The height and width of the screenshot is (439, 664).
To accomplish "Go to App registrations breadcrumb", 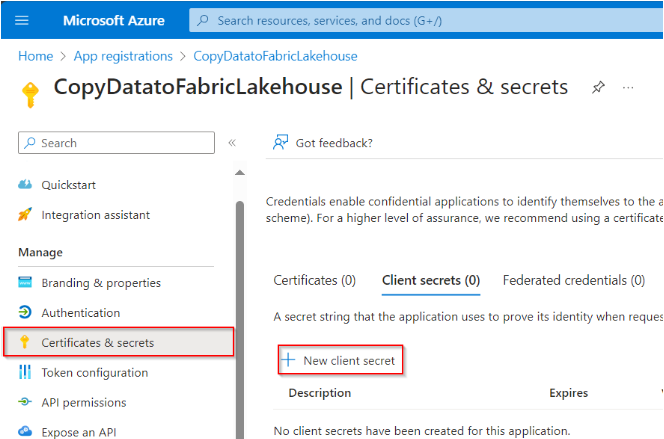I will pos(123,56).
